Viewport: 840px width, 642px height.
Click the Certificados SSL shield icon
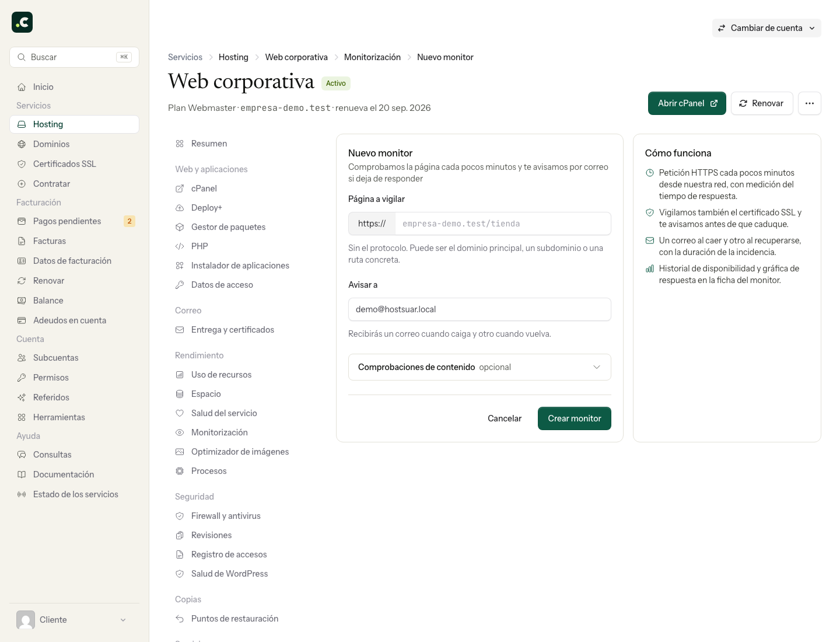click(x=22, y=164)
